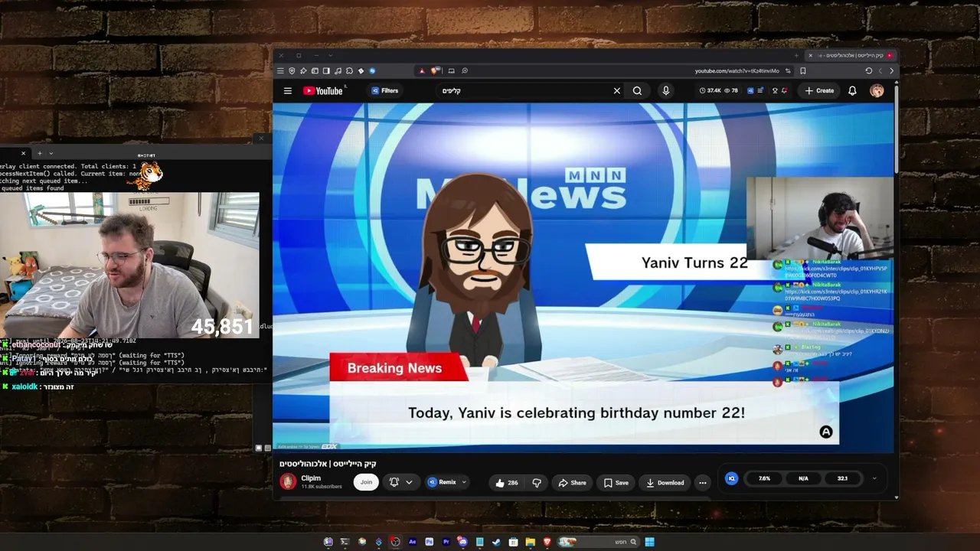Click the taskbar search box
The image size is (980, 551).
tap(599, 542)
